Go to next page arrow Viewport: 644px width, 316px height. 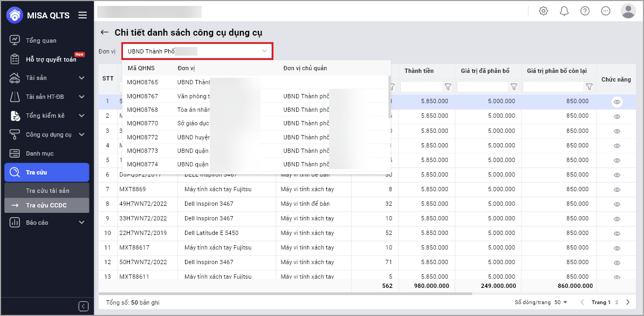[x=628, y=302]
